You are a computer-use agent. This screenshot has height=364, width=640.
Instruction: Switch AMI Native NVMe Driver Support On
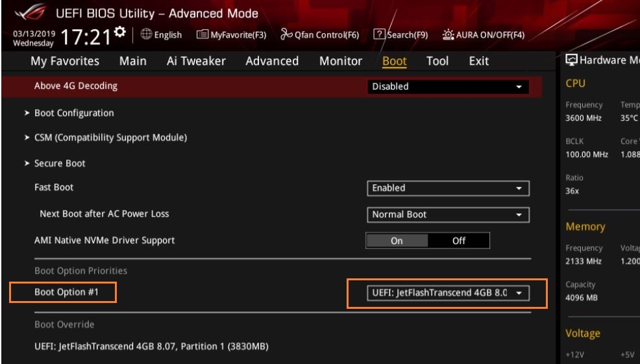[x=397, y=240]
